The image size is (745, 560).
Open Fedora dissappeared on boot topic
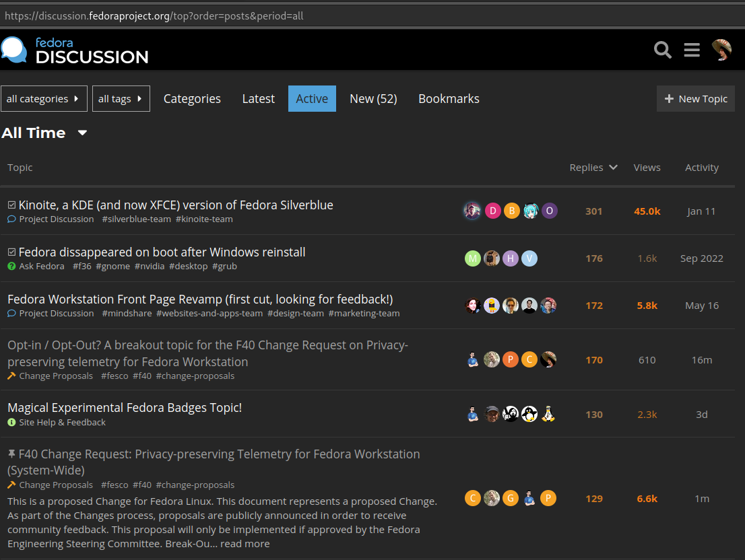tap(162, 252)
